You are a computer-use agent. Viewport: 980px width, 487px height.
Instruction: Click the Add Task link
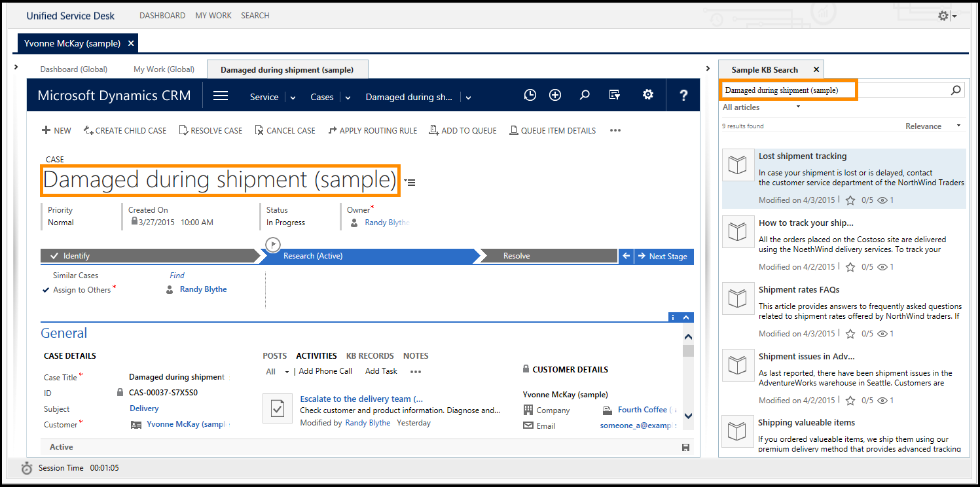(x=382, y=371)
